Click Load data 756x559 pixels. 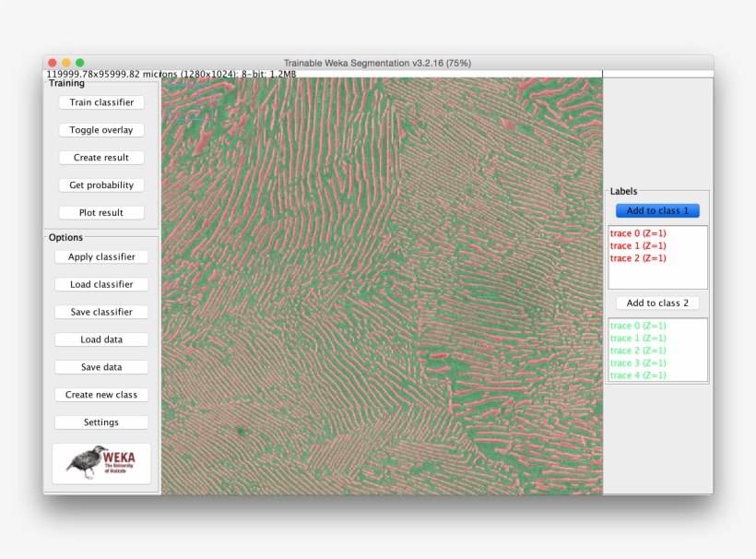pos(100,339)
